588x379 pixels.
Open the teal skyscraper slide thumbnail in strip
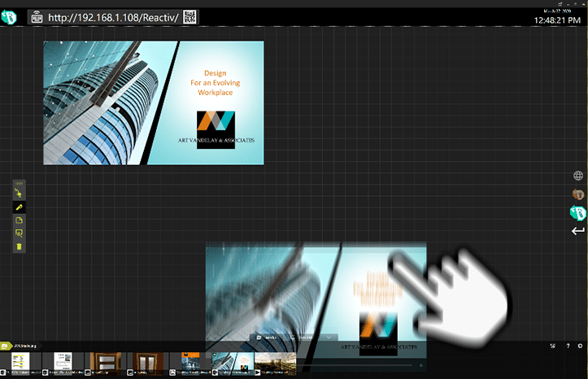click(233, 363)
